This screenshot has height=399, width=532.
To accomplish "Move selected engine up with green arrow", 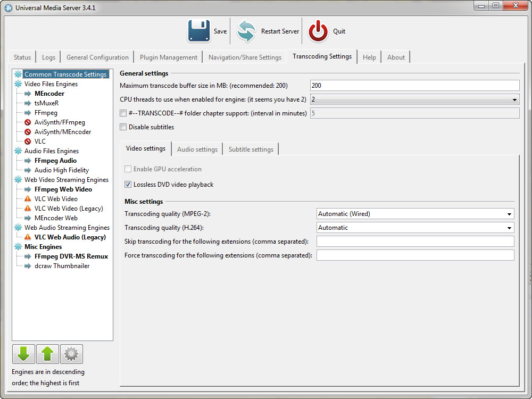I will point(47,354).
